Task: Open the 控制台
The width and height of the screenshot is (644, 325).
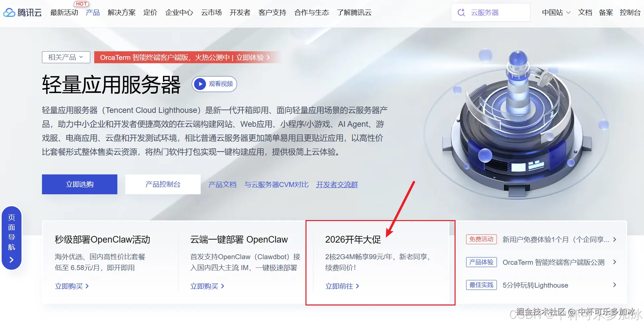Action: (x=630, y=12)
